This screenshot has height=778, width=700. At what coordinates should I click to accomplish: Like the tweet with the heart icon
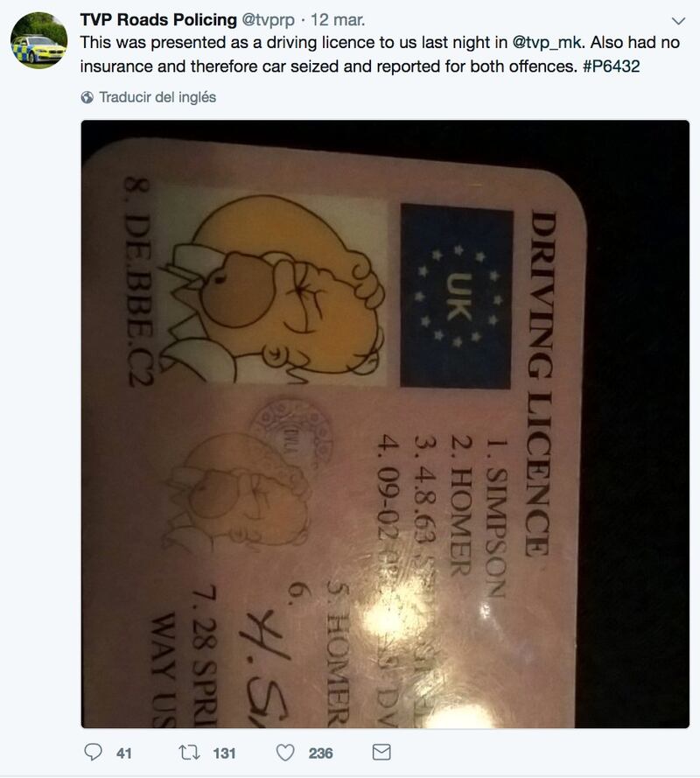[285, 753]
